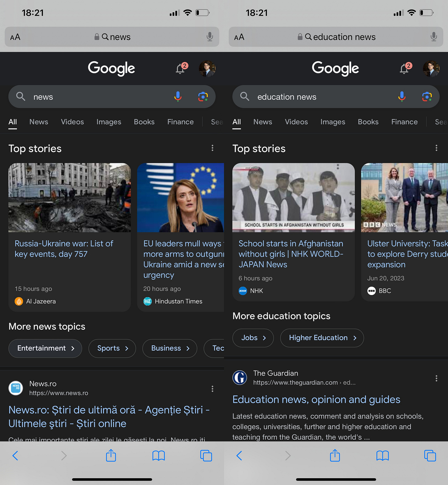Image resolution: width=448 pixels, height=485 pixels.
Task: Expand the Jobs topic chip
Action: (253, 338)
